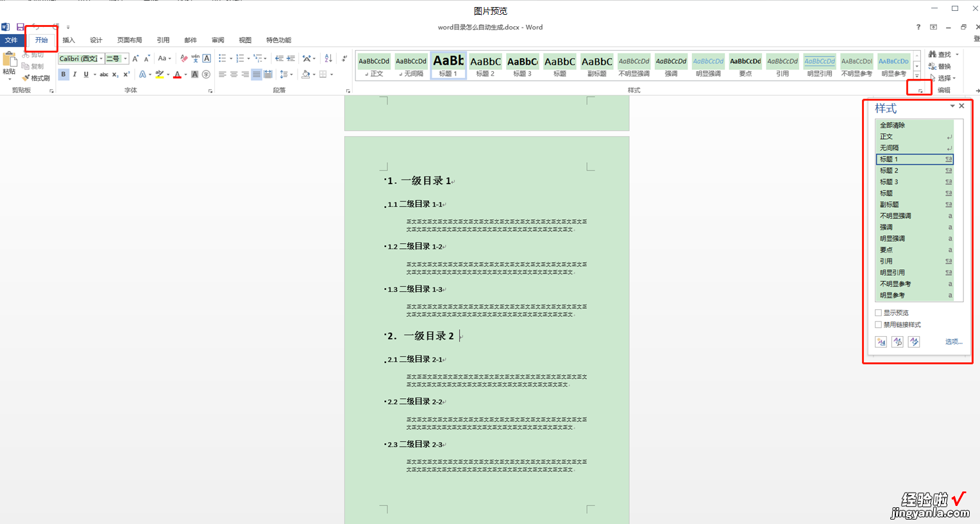Open the Styles pane launcher arrow
The image size is (980, 524).
click(920, 91)
